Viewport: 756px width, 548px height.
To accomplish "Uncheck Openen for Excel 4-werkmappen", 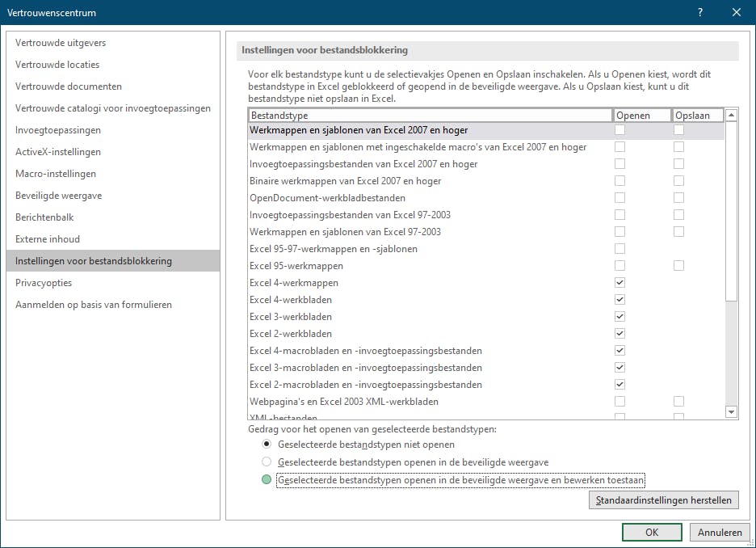I will point(619,283).
